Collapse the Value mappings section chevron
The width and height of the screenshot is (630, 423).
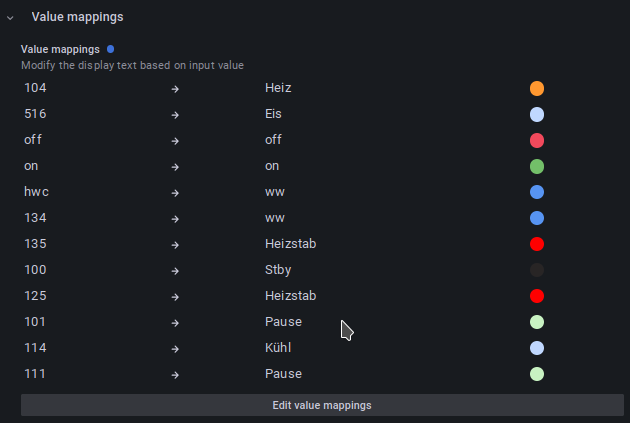click(x=10, y=18)
